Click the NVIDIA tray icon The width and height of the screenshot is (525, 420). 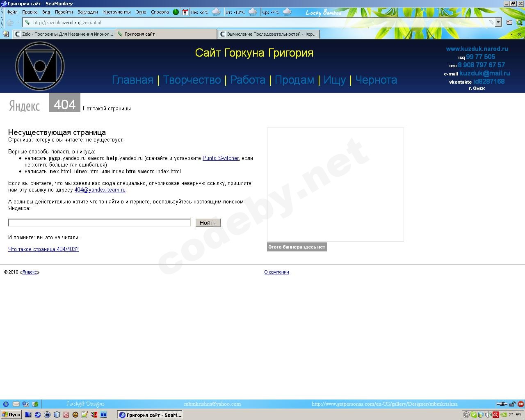pos(503,415)
